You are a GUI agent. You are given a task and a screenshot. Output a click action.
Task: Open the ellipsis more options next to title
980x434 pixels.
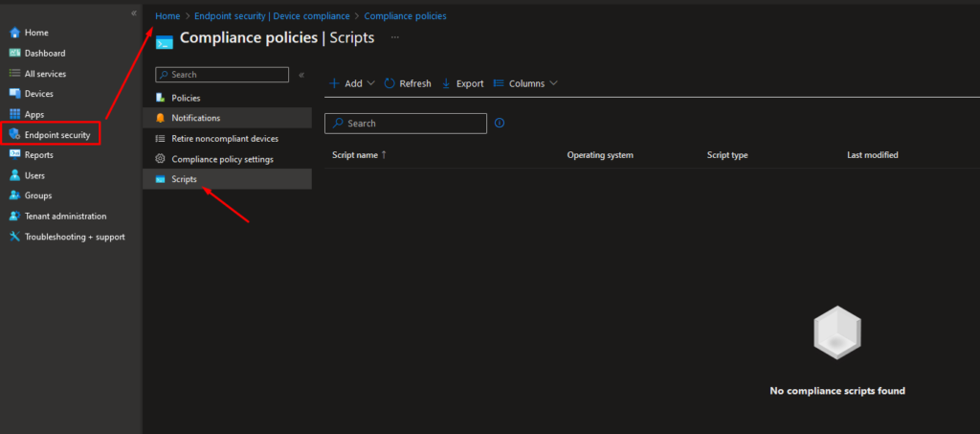(395, 37)
